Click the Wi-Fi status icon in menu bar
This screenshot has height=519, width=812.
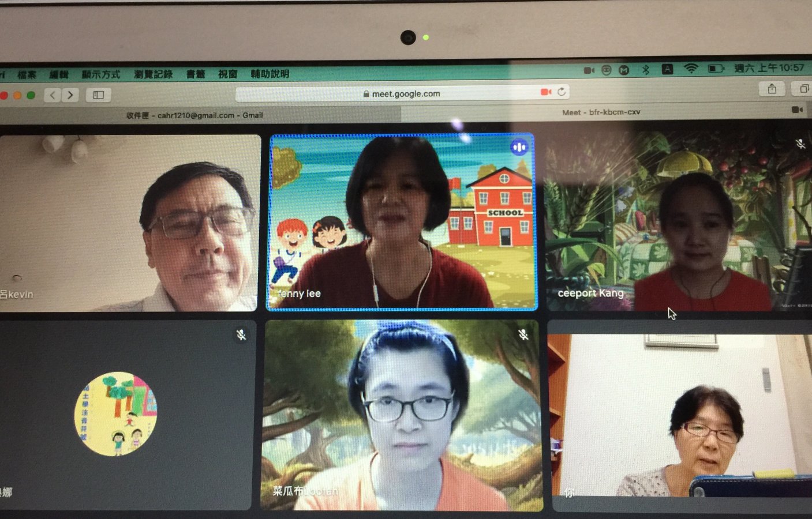tap(691, 69)
